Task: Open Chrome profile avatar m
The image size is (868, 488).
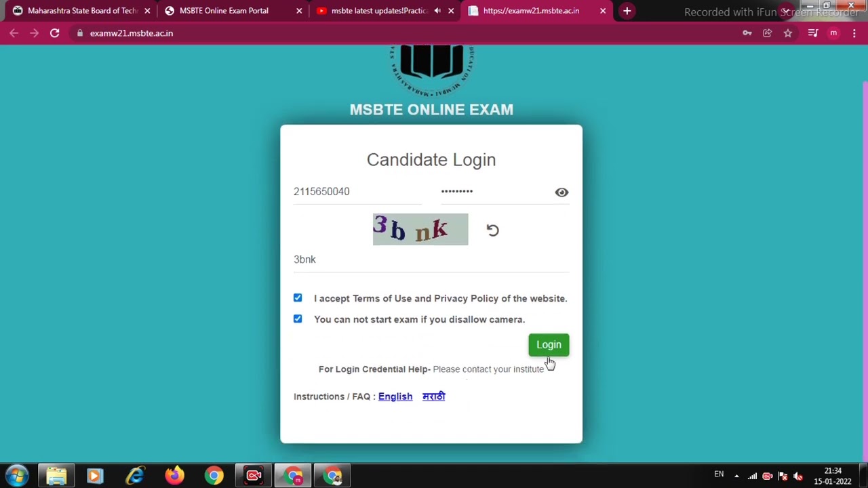Action: tap(833, 33)
